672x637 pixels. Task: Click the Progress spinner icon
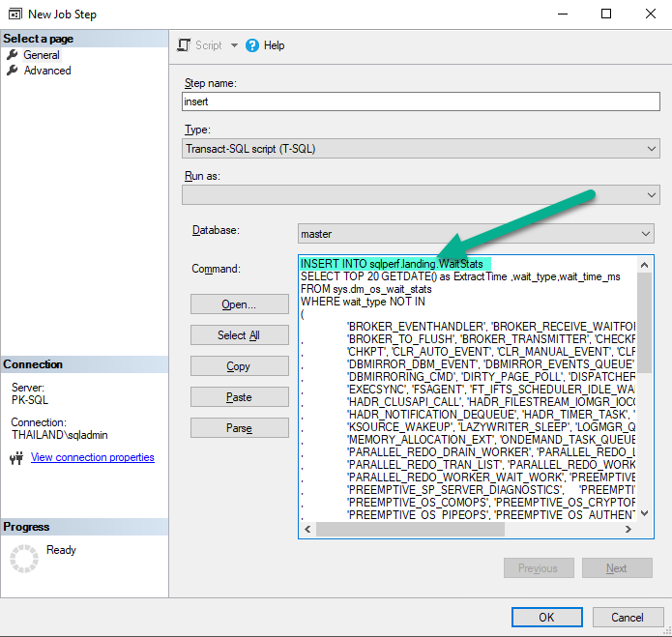coord(24,558)
